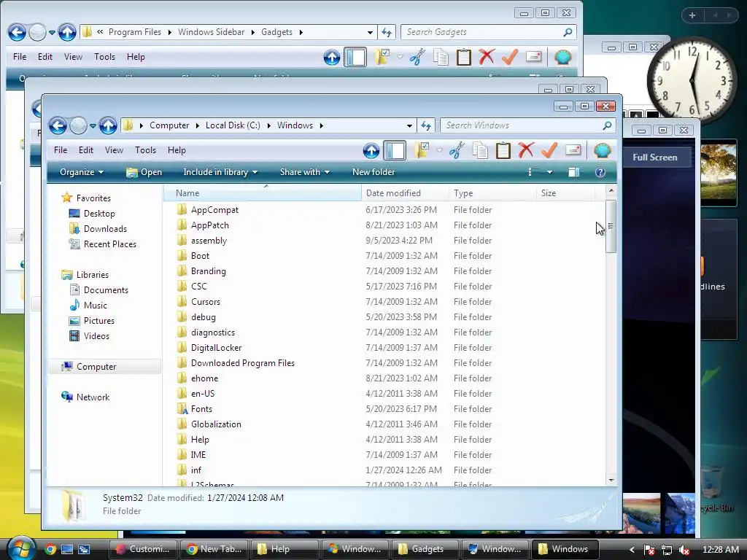Click red X Delete icon in Windows folder toolbar
747x560 pixels.
[526, 150]
